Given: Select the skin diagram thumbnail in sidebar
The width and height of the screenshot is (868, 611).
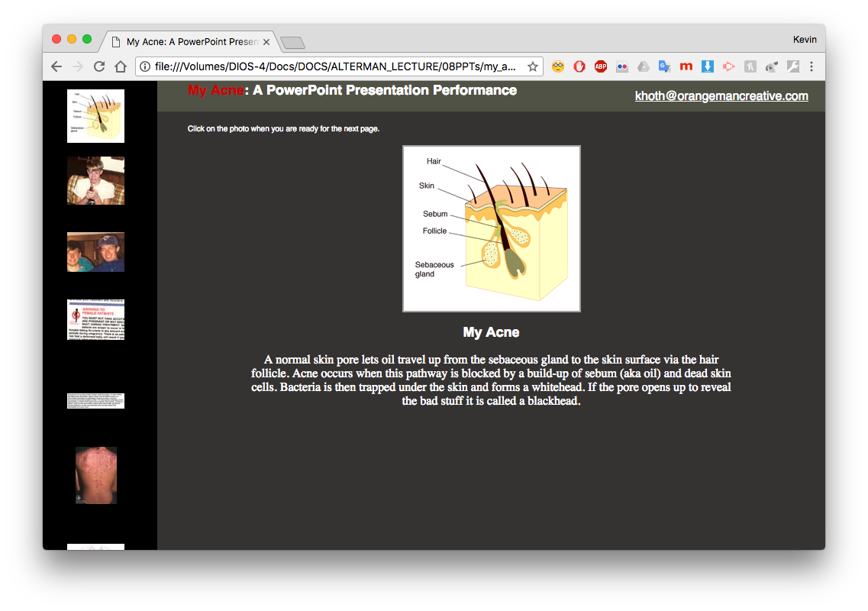Looking at the screenshot, I should pos(95,116).
